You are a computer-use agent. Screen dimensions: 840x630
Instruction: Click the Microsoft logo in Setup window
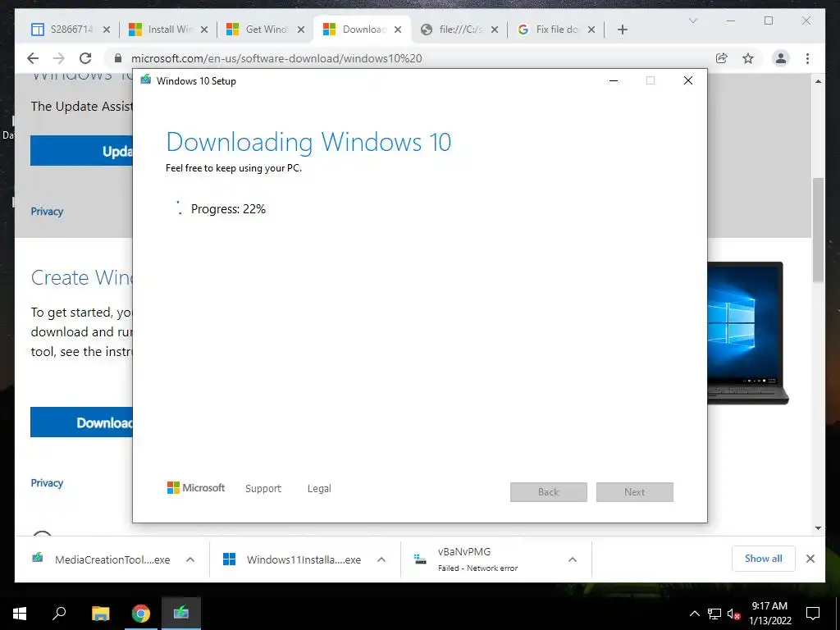196,488
